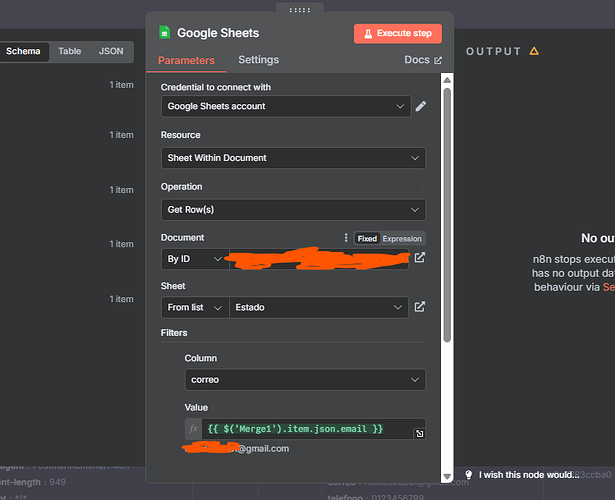
Task: Click the Google Sheets node title
Action: point(218,33)
